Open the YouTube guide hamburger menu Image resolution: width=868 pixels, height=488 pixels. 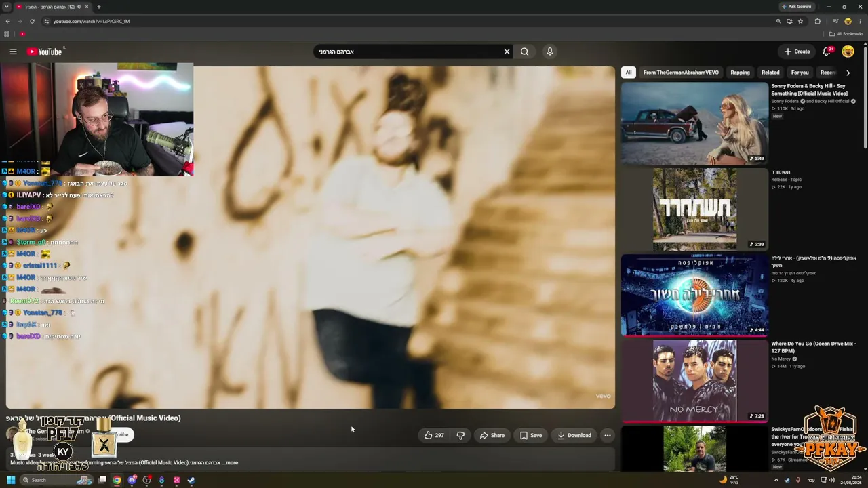pyautogui.click(x=13, y=52)
